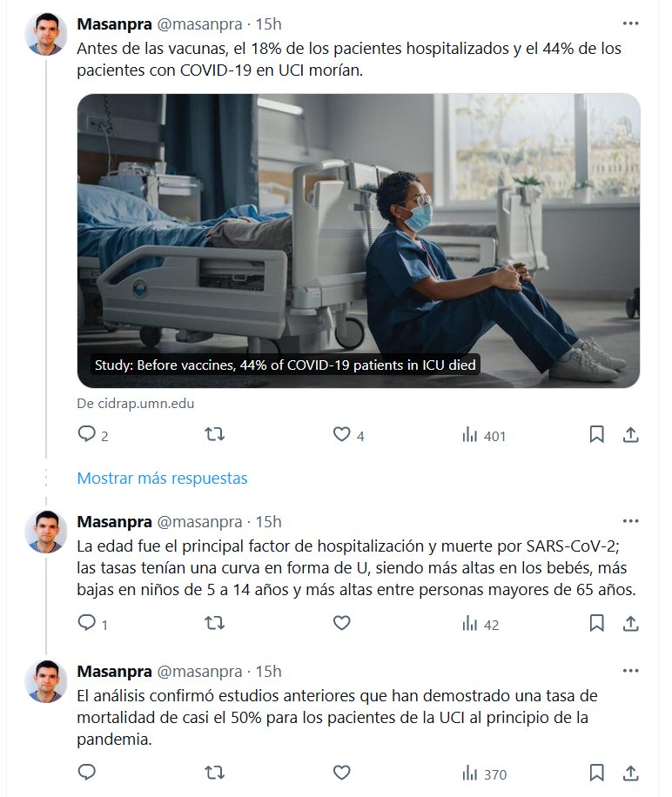Like the tweet with 4 likes
672x797 pixels.
(342, 434)
